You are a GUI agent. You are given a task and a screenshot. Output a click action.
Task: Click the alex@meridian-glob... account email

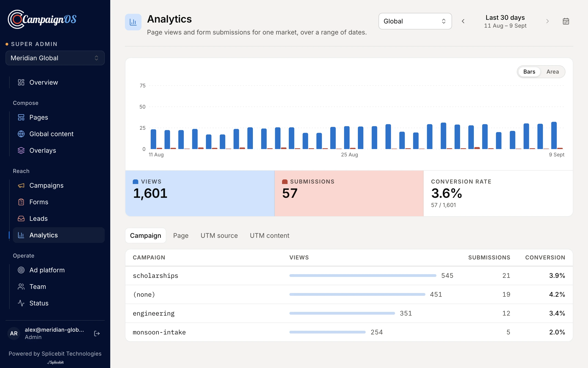coord(54,330)
